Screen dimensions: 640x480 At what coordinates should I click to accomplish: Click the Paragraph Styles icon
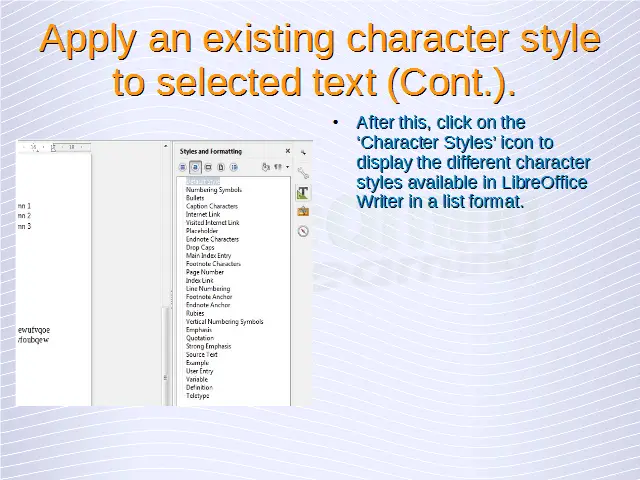pyautogui.click(x=184, y=167)
